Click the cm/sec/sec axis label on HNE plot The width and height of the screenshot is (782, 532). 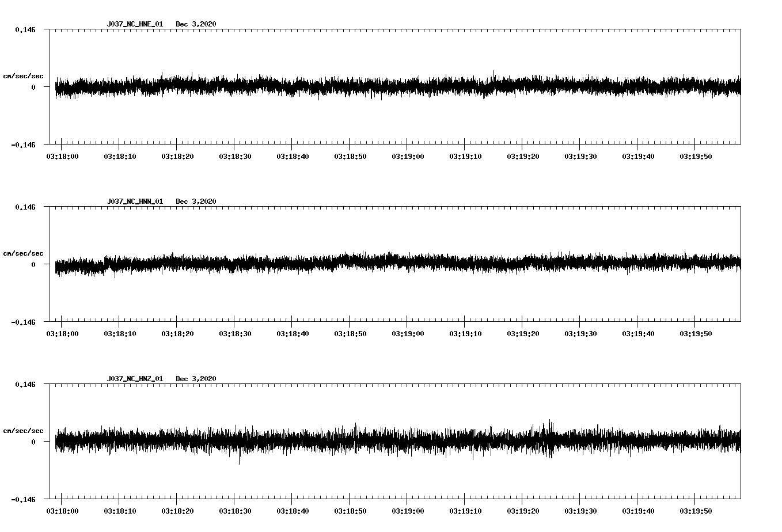pyautogui.click(x=23, y=75)
